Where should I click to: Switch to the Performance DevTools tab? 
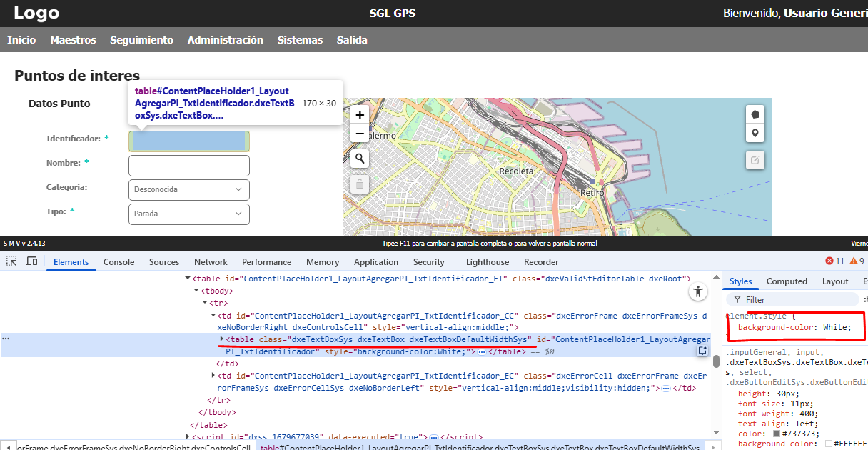click(266, 262)
